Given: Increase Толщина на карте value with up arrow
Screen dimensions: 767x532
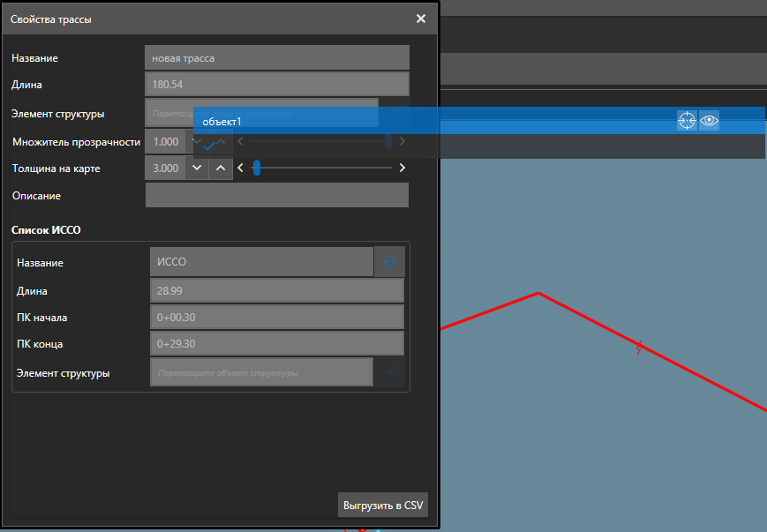Looking at the screenshot, I should 221,168.
